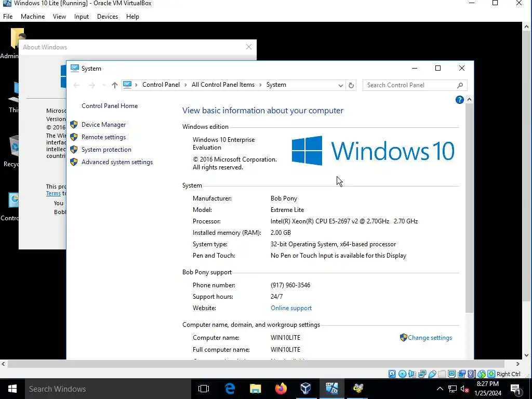532x399 pixels.
Task: Click the recording icon in VirtualBox status bar
Action: click(461, 374)
